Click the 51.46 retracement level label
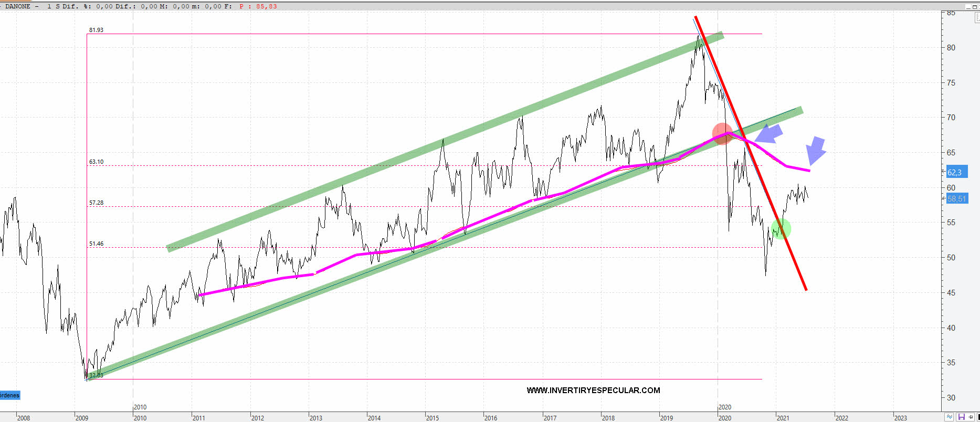980x422 pixels. point(96,244)
